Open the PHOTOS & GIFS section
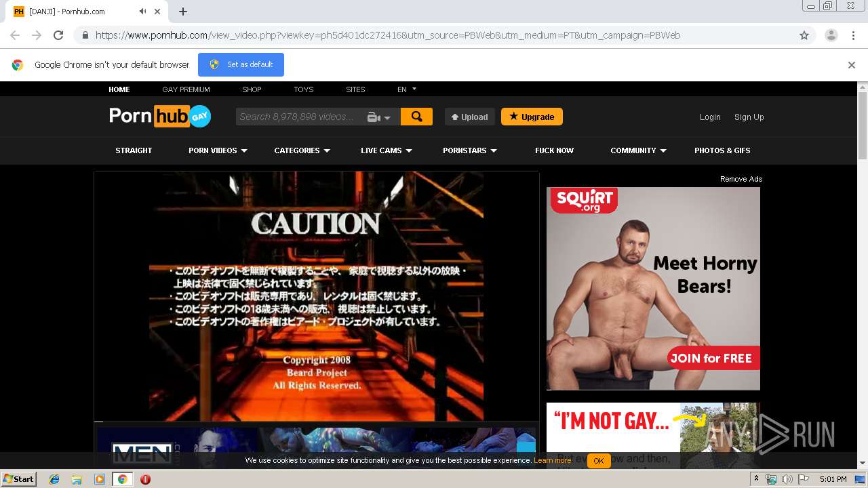Viewport: 868px width, 488px height. tap(722, 150)
